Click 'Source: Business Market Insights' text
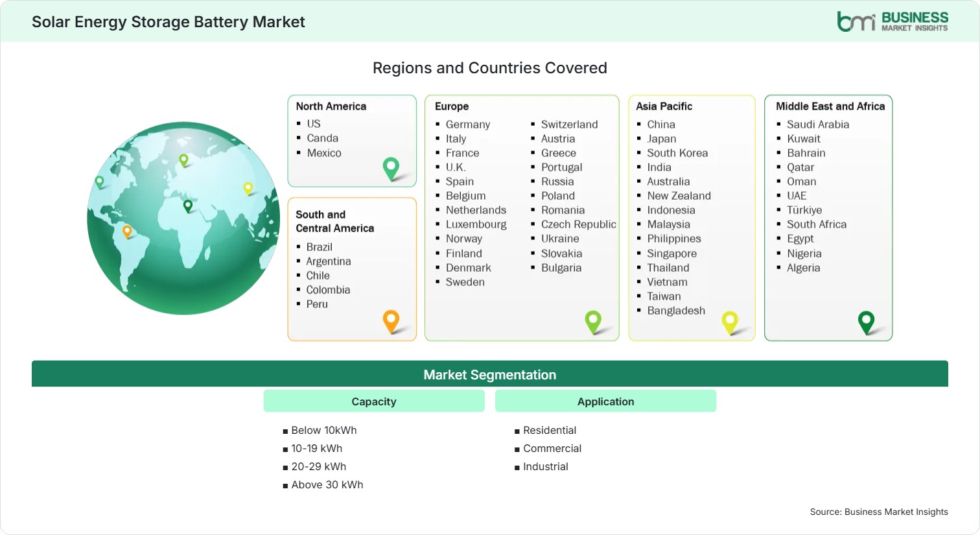 tap(879, 512)
